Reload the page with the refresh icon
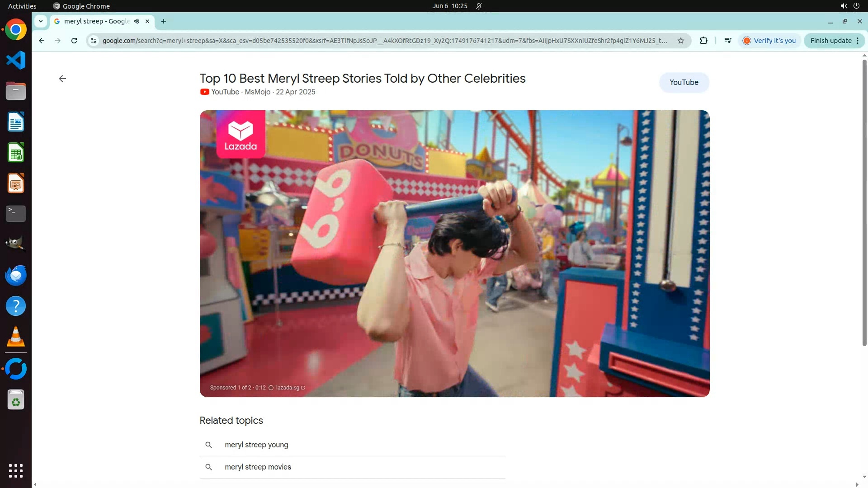The image size is (868, 488). [74, 41]
